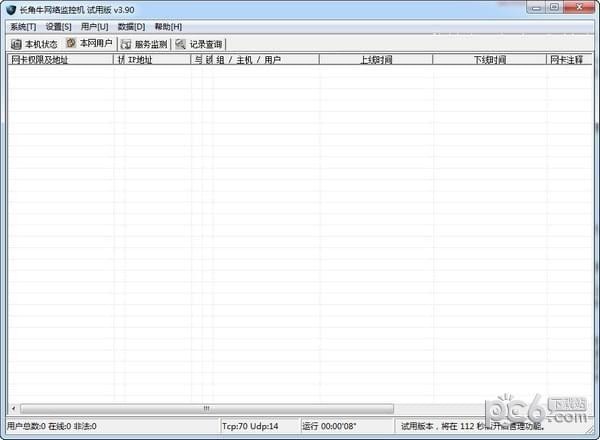Viewport: 600px width, 440px height.
Task: Sort by 网卡注释 column header
Action: tap(569, 60)
